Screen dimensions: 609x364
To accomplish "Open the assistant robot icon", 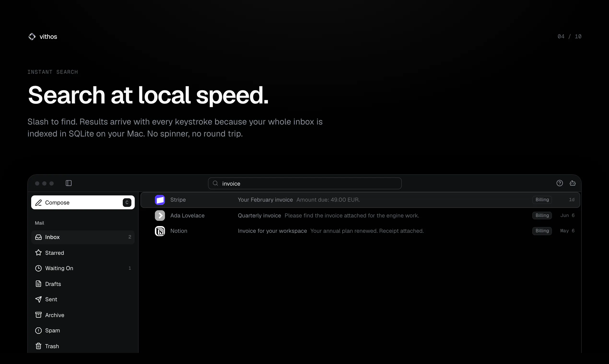I will point(573,183).
